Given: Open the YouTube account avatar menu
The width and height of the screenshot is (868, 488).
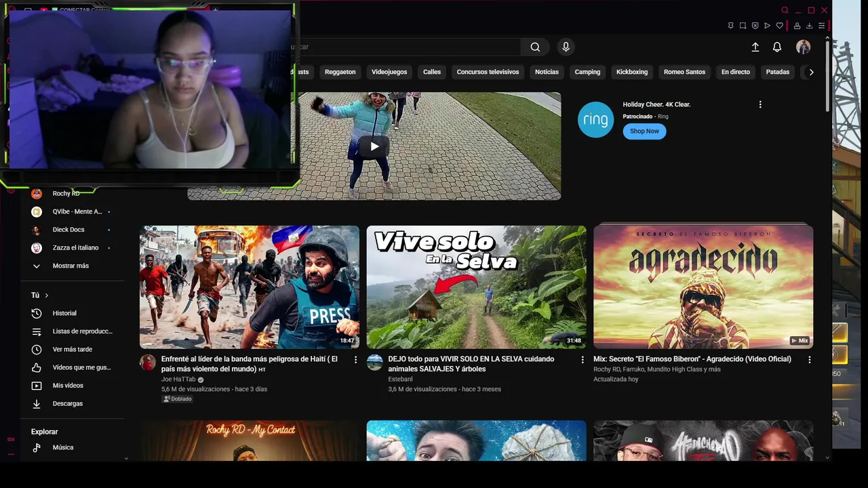Looking at the screenshot, I should 803,47.
